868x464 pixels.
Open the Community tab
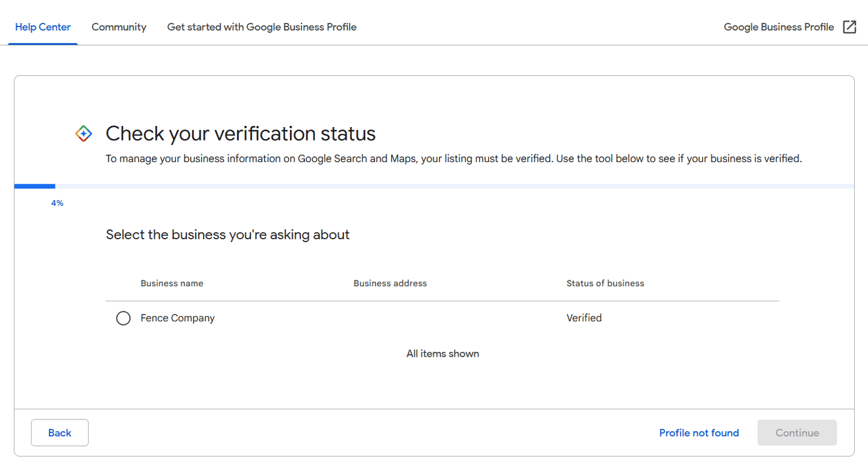(119, 27)
